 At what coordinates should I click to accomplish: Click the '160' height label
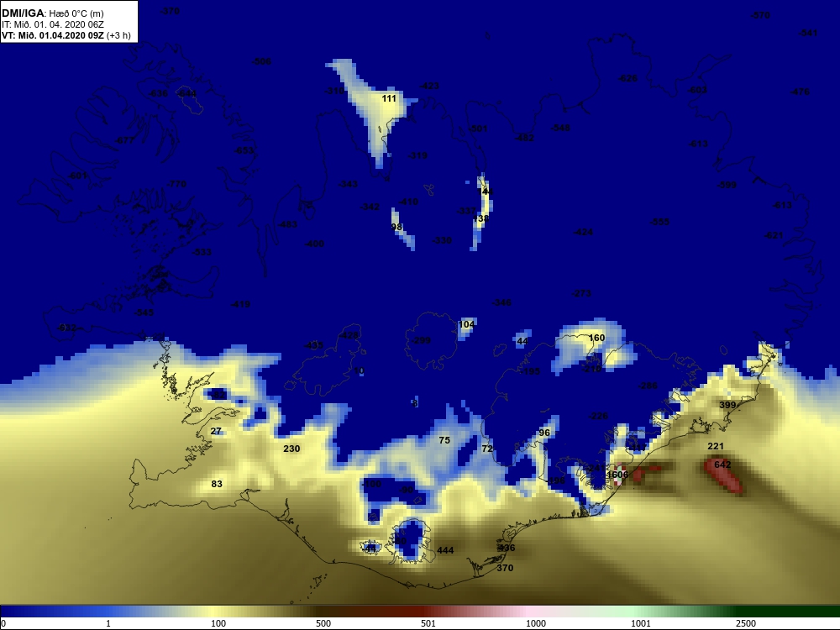pyautogui.click(x=596, y=338)
